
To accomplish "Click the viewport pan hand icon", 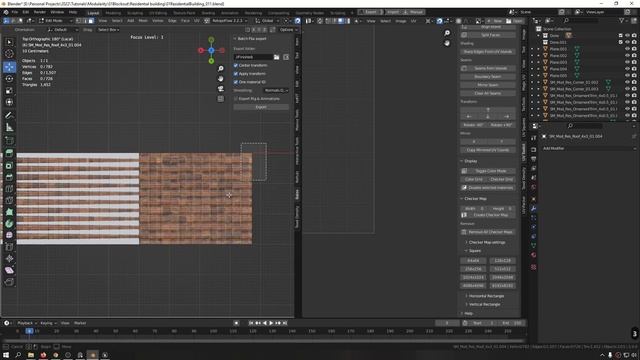I will [220, 78].
